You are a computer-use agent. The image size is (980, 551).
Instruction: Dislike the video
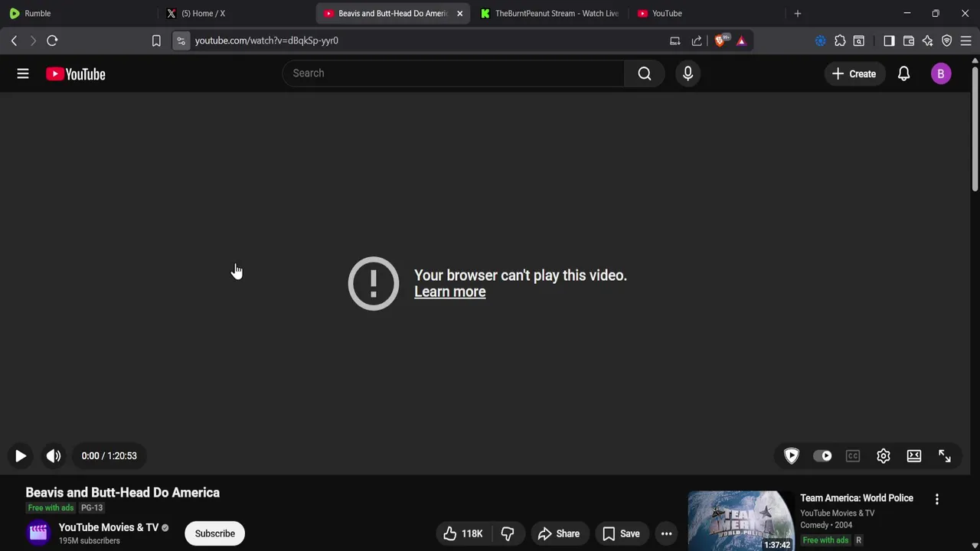tap(507, 533)
